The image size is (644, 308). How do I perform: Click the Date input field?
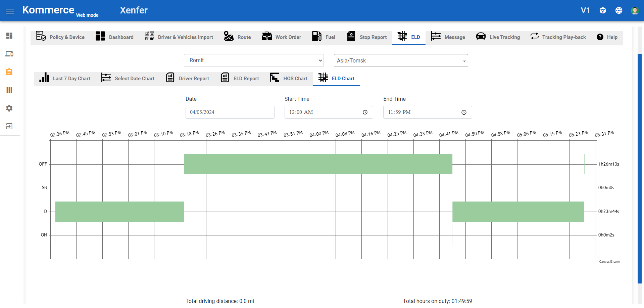[230, 112]
